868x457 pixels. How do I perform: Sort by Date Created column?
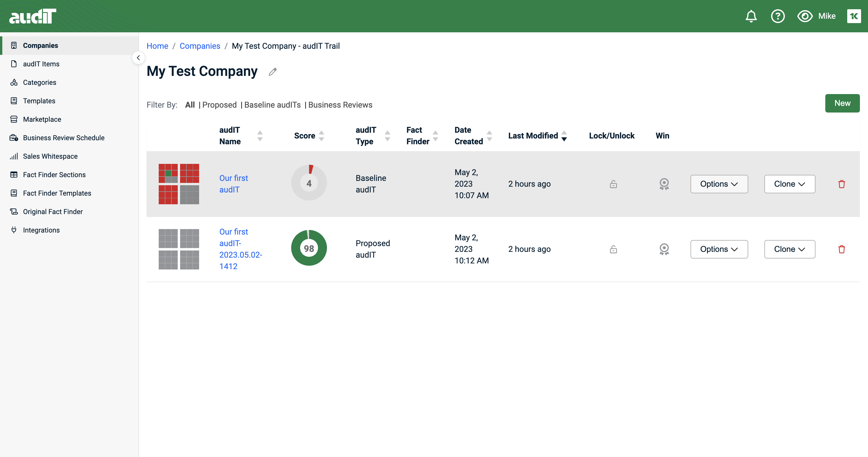tap(489, 136)
